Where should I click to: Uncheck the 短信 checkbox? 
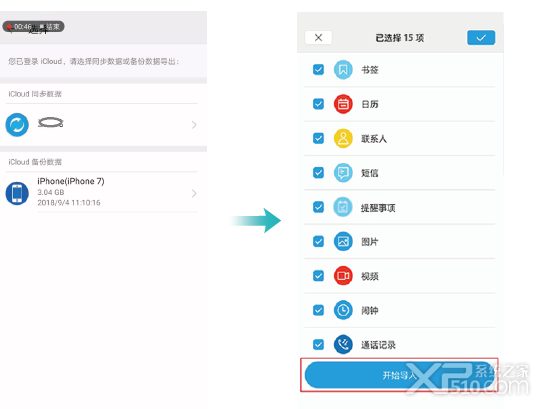(318, 172)
